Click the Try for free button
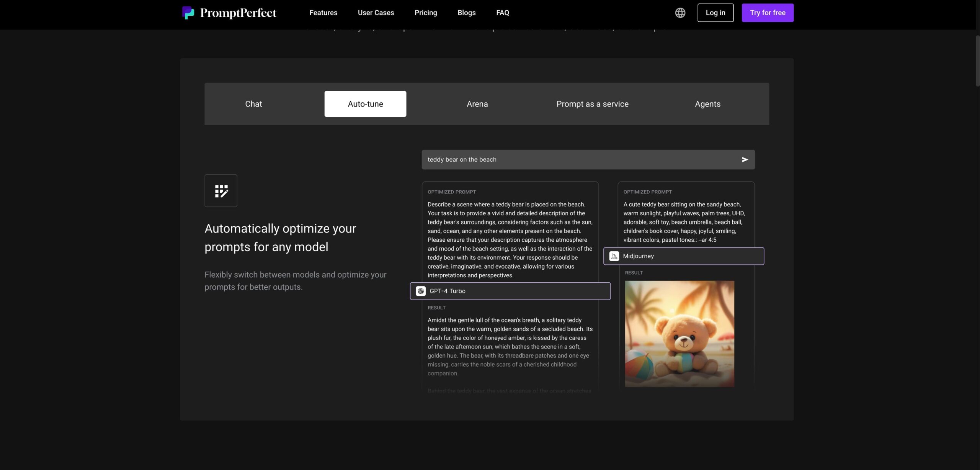 (767, 12)
